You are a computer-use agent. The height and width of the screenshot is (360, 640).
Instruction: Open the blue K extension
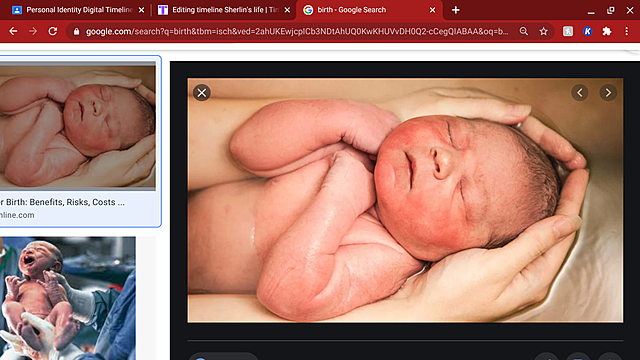587,31
